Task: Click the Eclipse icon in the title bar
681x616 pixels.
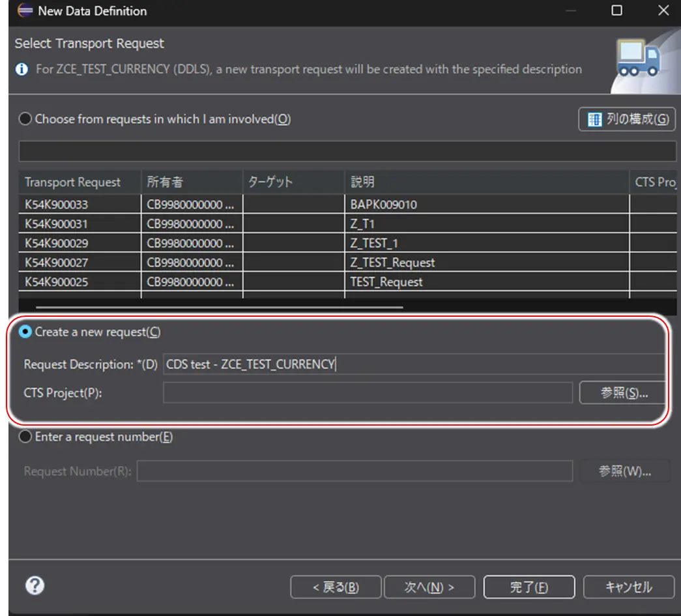Action: click(x=25, y=10)
